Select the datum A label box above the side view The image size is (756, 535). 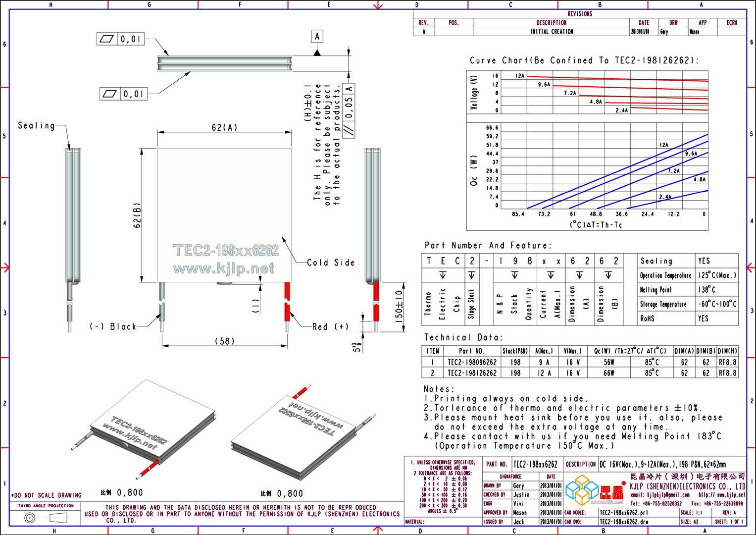coord(317,36)
